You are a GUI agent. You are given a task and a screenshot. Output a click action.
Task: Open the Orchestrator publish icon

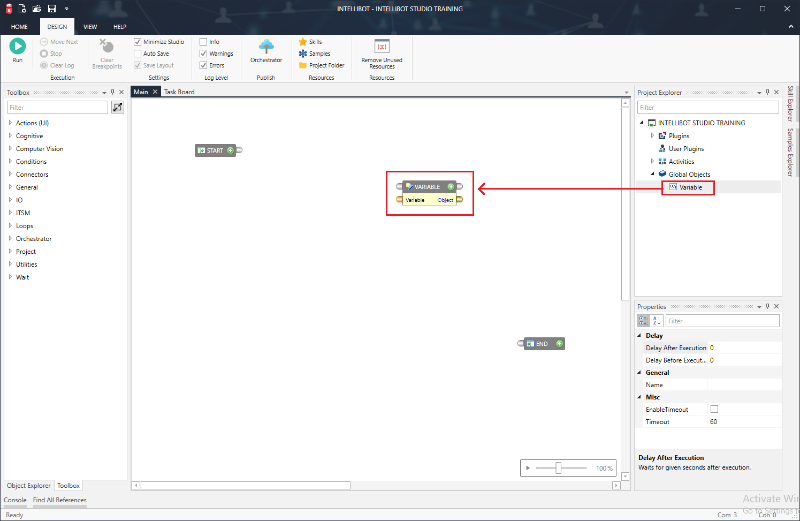(267, 47)
